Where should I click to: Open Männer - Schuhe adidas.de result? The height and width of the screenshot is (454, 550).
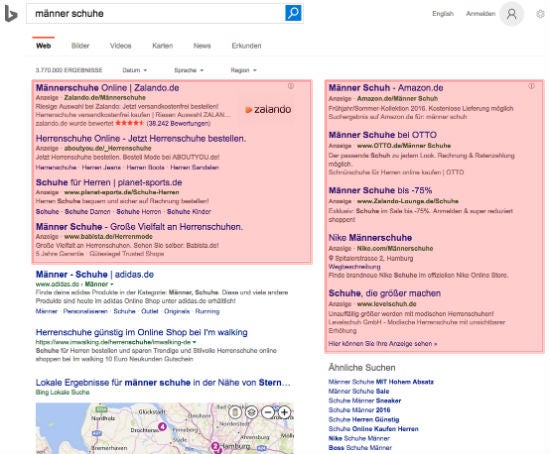pyautogui.click(x=95, y=274)
